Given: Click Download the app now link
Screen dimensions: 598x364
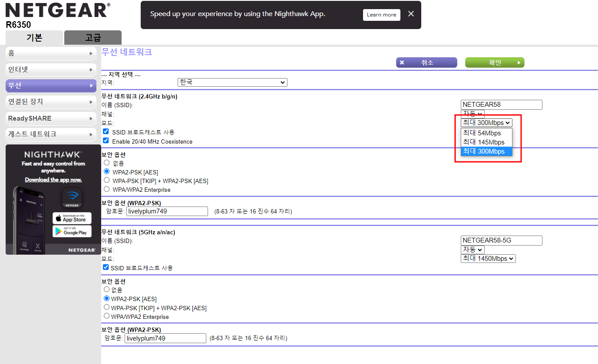Looking at the screenshot, I should pyautogui.click(x=53, y=180).
